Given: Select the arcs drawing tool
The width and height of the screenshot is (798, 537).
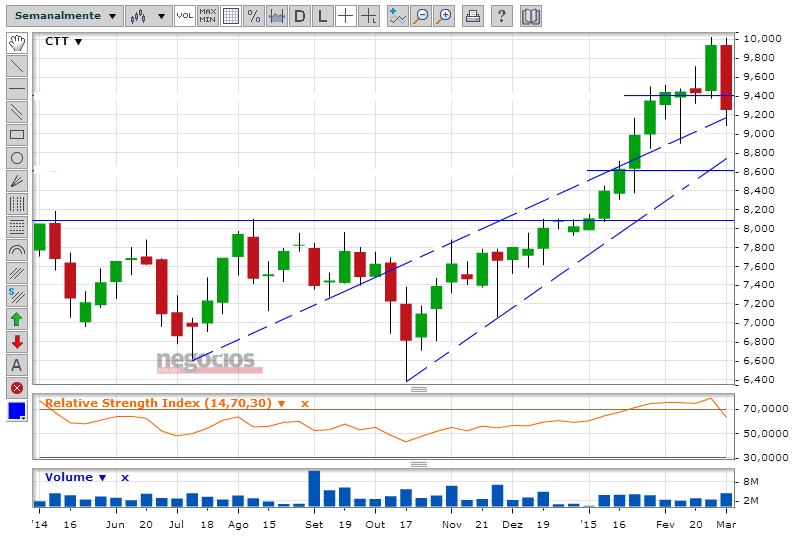Looking at the screenshot, I should [17, 250].
